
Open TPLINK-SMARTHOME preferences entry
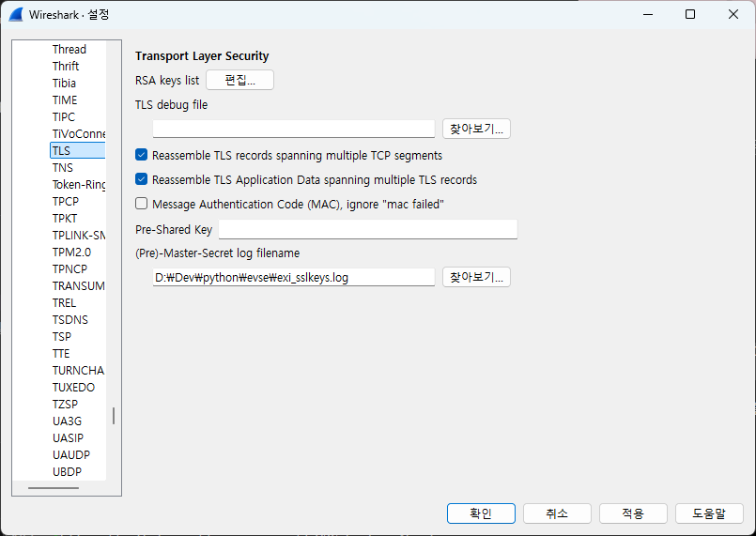click(x=79, y=235)
